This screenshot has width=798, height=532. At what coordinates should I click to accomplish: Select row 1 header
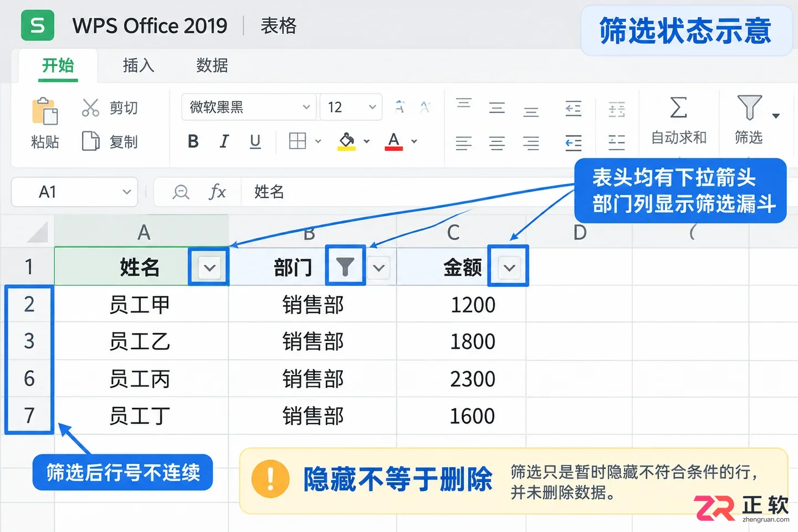tap(29, 267)
